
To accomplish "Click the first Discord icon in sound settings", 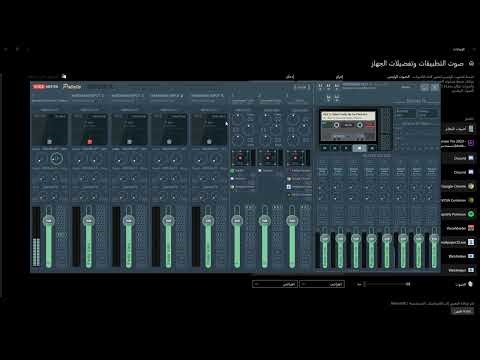I will tap(471, 158).
